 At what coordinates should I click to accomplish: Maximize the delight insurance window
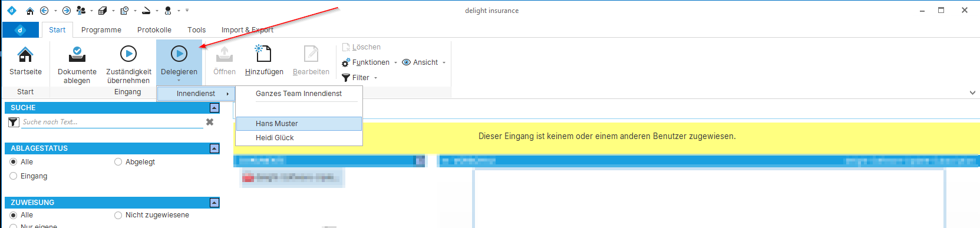(941, 11)
